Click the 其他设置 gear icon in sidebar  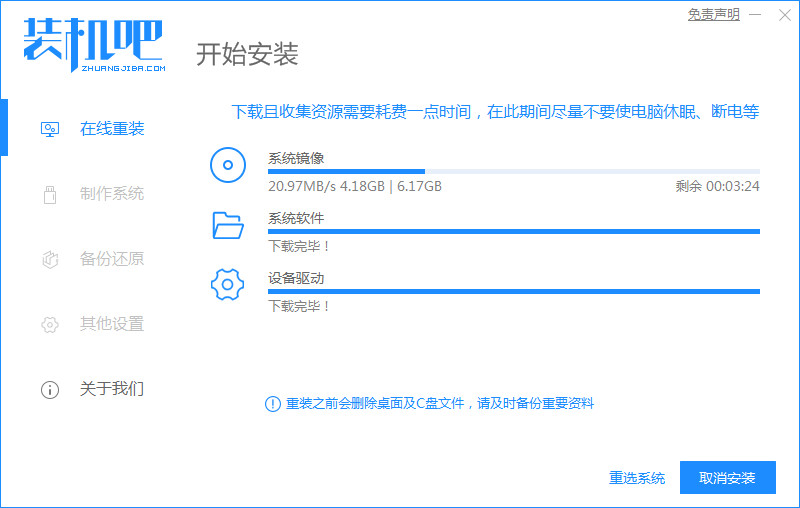[x=49, y=324]
